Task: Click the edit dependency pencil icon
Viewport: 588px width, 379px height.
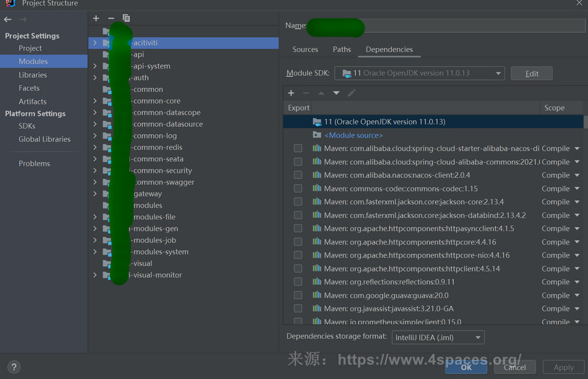Action: (352, 93)
